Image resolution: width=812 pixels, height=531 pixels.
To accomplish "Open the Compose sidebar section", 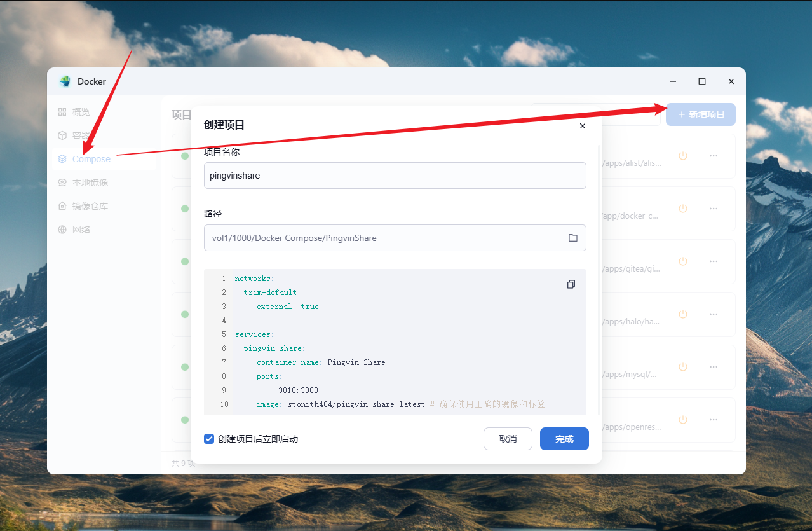I will coord(91,159).
